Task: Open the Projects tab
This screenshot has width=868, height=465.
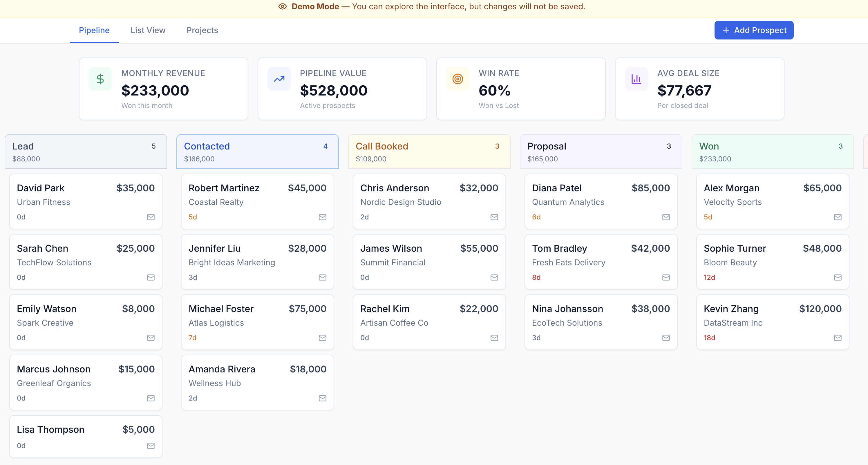Action: point(202,30)
